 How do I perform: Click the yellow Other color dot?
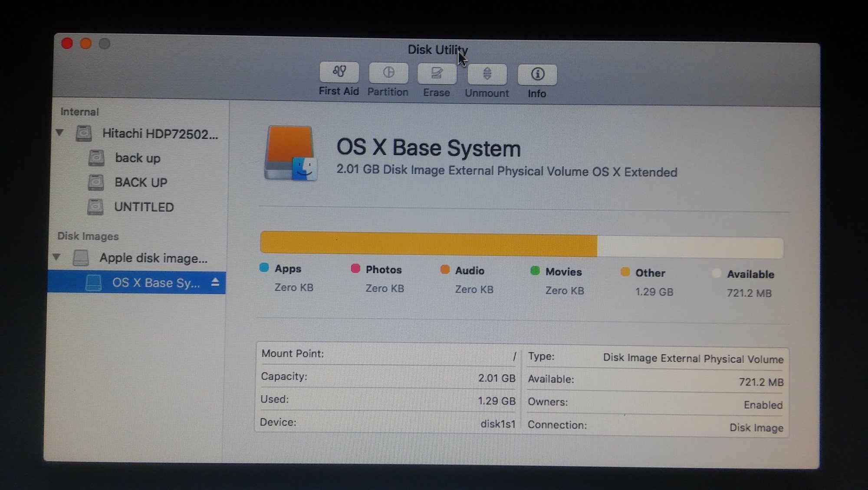coord(625,272)
